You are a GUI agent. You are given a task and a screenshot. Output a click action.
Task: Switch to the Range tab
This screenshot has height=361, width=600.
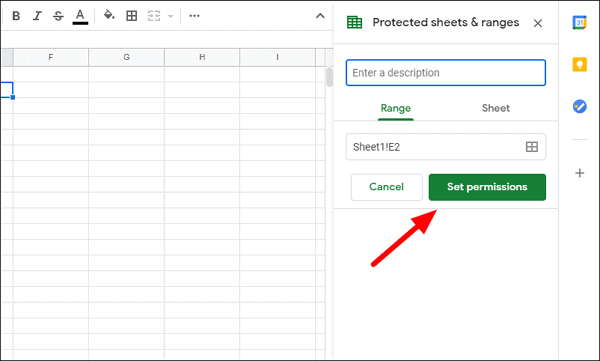(396, 108)
